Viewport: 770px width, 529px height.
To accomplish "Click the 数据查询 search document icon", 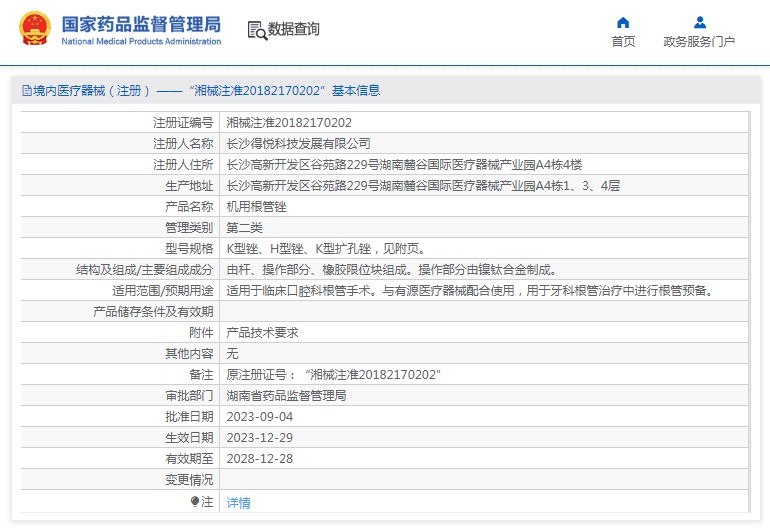I will click(x=257, y=30).
